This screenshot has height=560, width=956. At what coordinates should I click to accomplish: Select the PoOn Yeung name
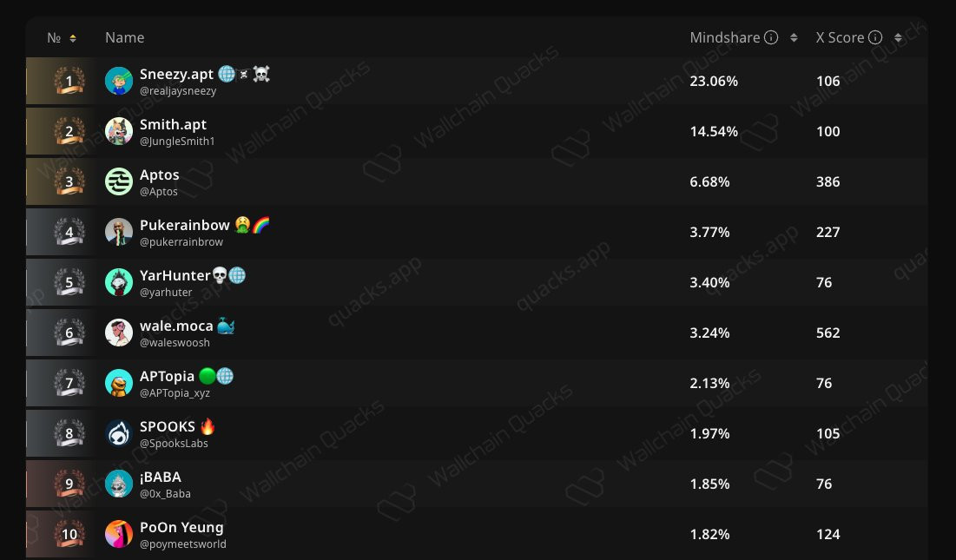pos(181,527)
